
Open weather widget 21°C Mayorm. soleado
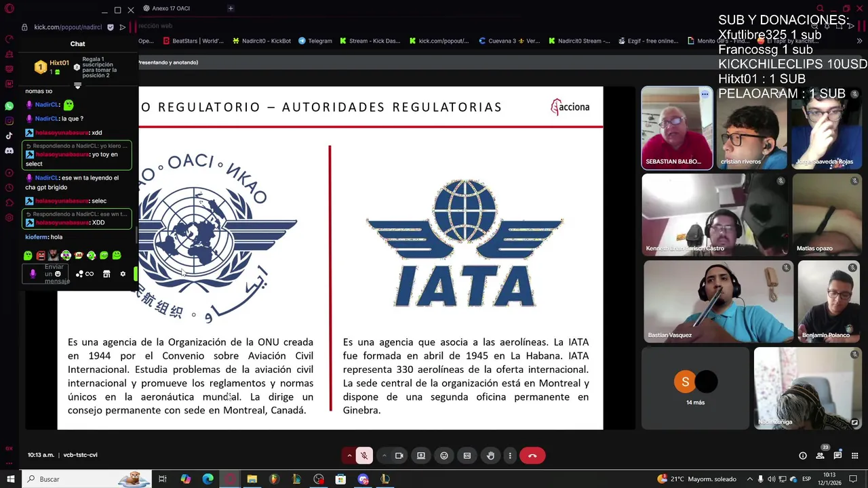point(696,479)
